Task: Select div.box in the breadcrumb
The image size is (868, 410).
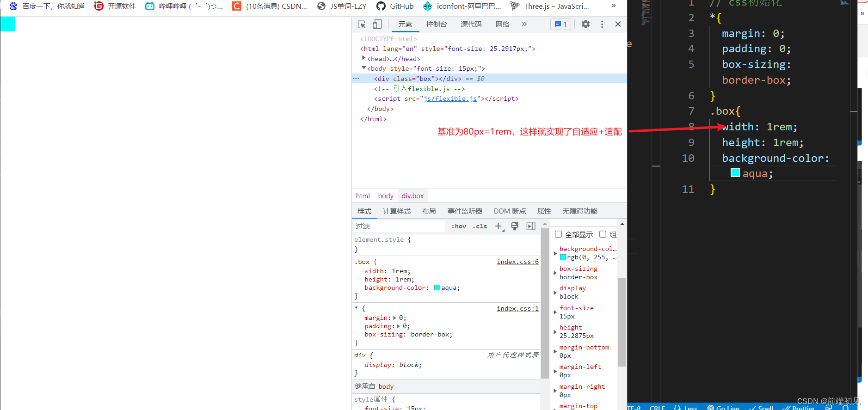Action: pos(412,196)
